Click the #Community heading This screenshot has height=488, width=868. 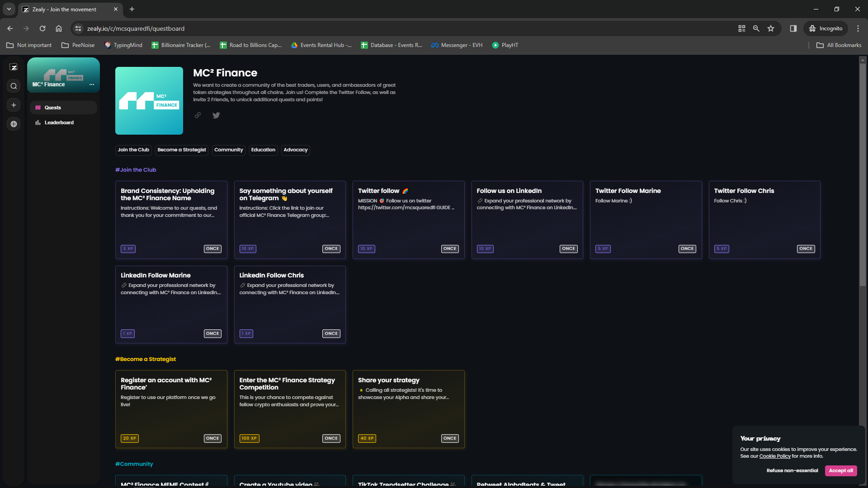pyautogui.click(x=134, y=464)
